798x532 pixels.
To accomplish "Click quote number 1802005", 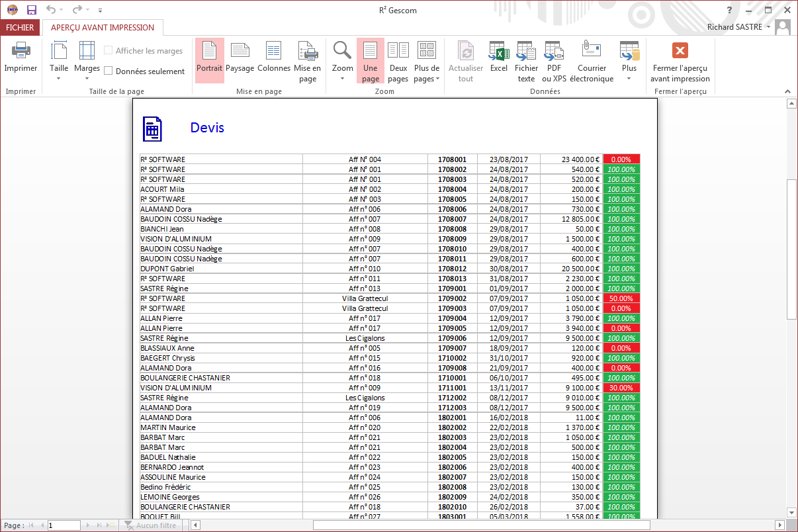I will point(452,457).
